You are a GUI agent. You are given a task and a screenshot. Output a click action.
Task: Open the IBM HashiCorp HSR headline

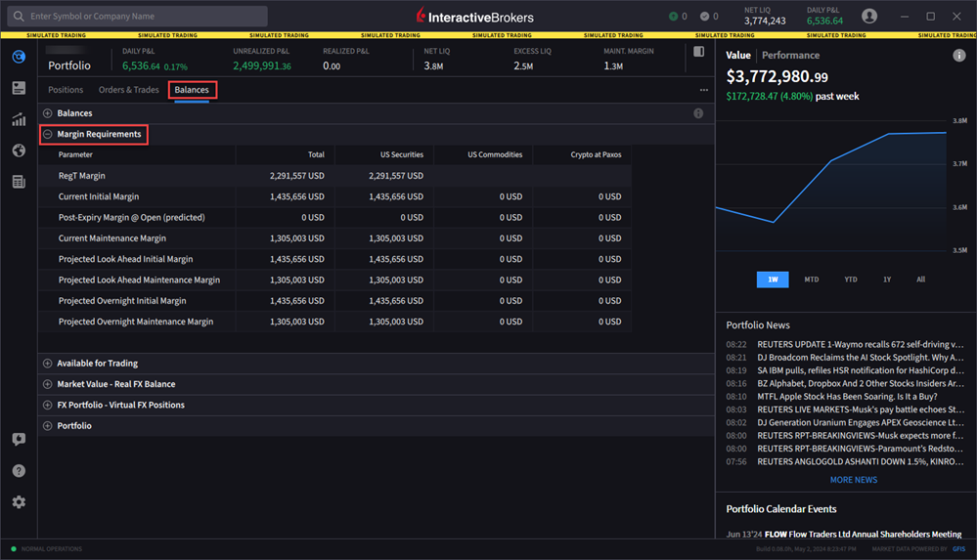pos(860,370)
